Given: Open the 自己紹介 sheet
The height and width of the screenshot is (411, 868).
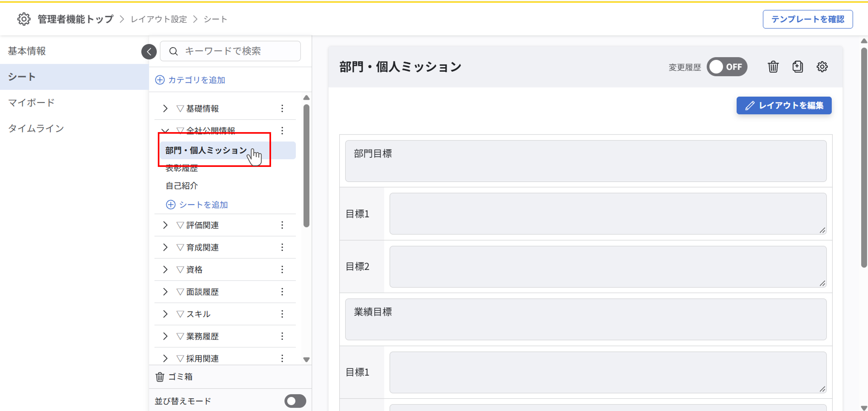Looking at the screenshot, I should pyautogui.click(x=182, y=186).
